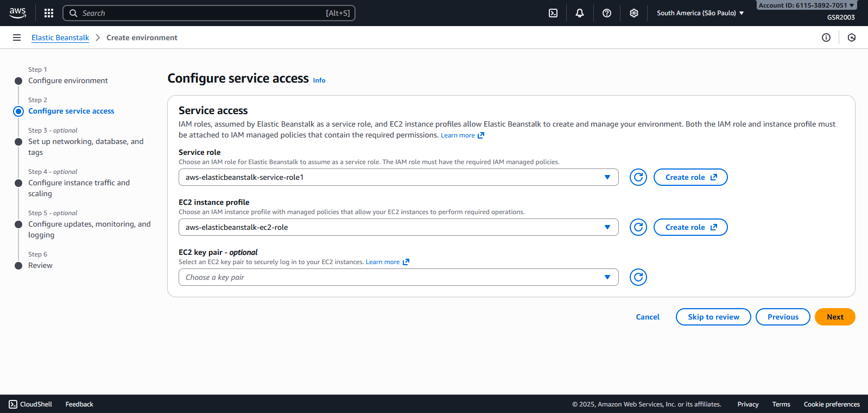Toggle the side navigation hamburger icon
Screen dimensions: 868x413
17,37
